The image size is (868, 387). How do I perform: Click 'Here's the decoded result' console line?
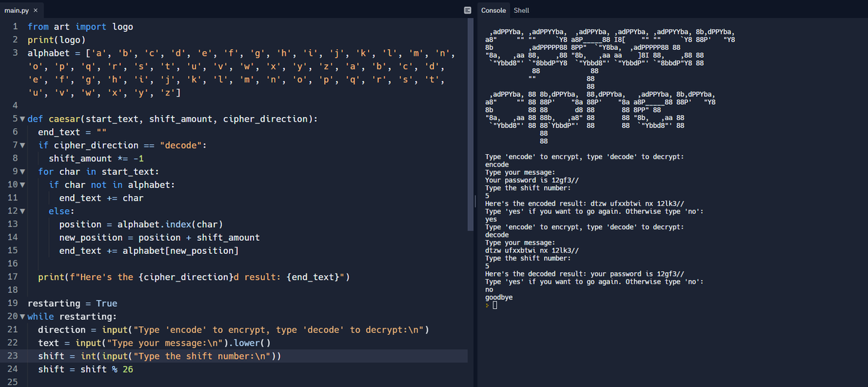coord(584,274)
